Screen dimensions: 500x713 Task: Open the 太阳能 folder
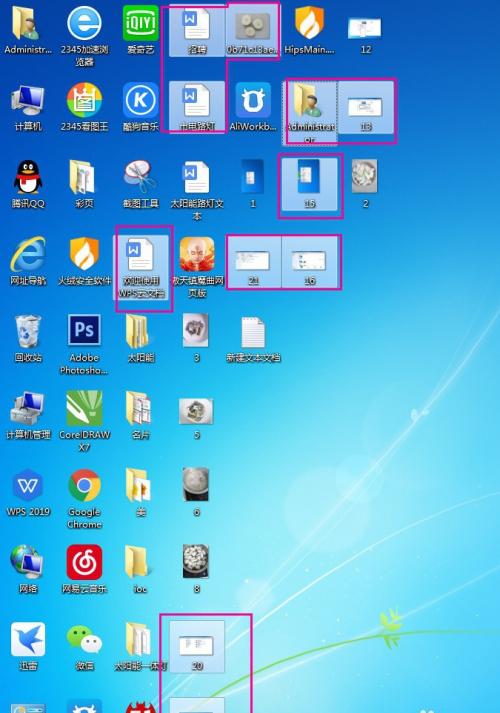140,338
